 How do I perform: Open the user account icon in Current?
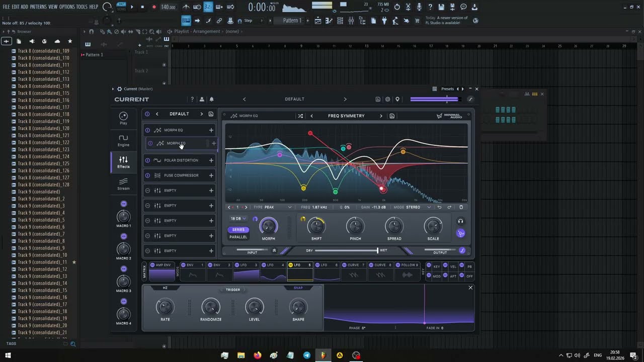(202, 100)
